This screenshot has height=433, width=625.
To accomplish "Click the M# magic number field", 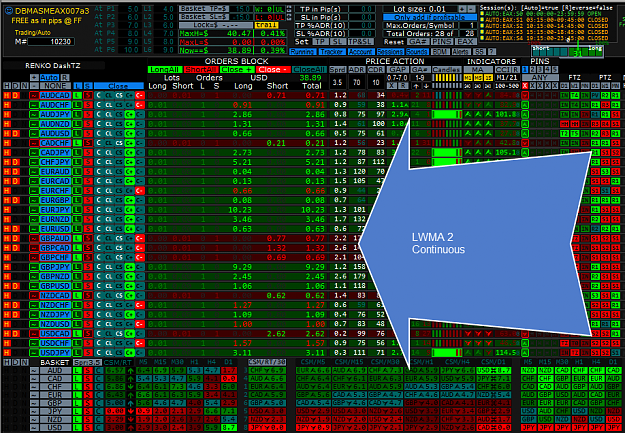I will [51, 41].
